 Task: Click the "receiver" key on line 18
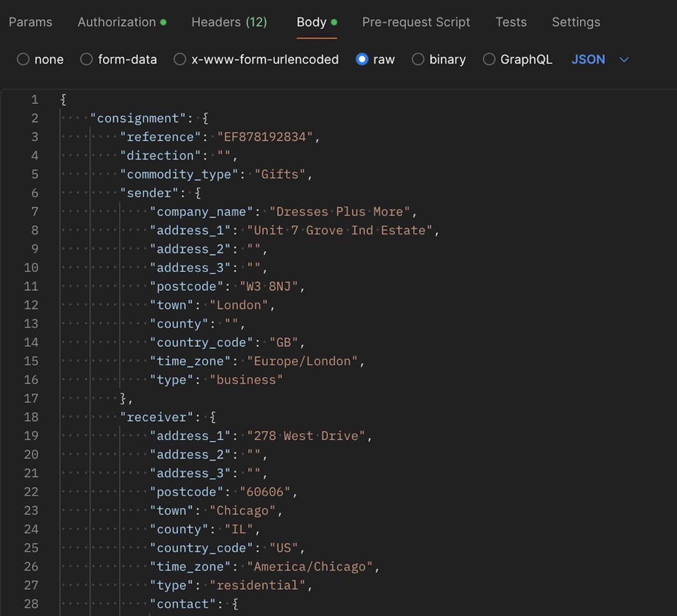pyautogui.click(x=156, y=417)
